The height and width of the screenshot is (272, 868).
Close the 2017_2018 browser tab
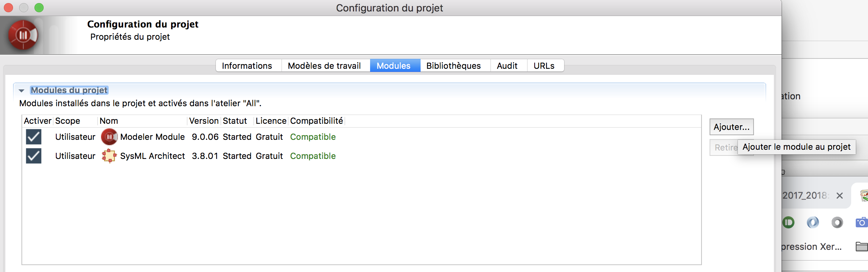click(x=840, y=196)
